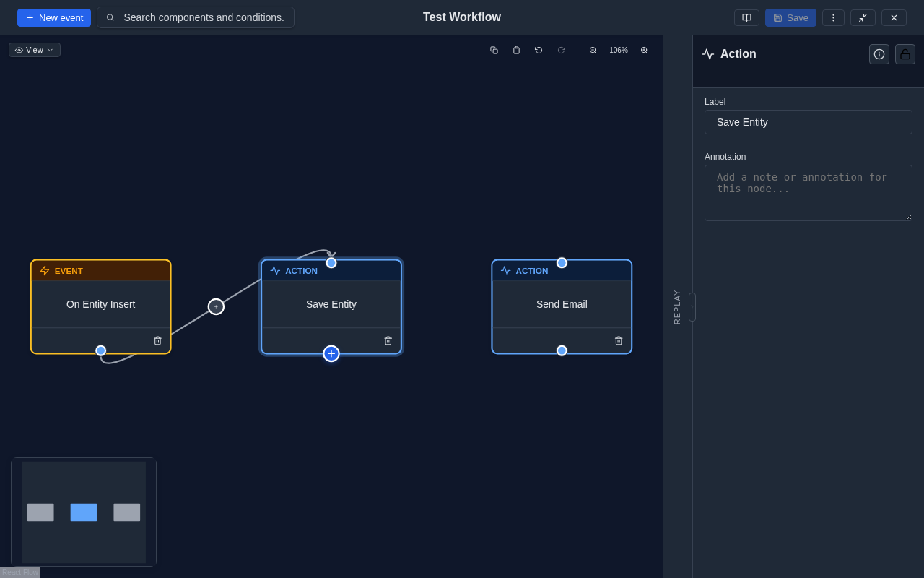Open the more options kebab menu
Screen dimensions: 924x578
click(833, 17)
